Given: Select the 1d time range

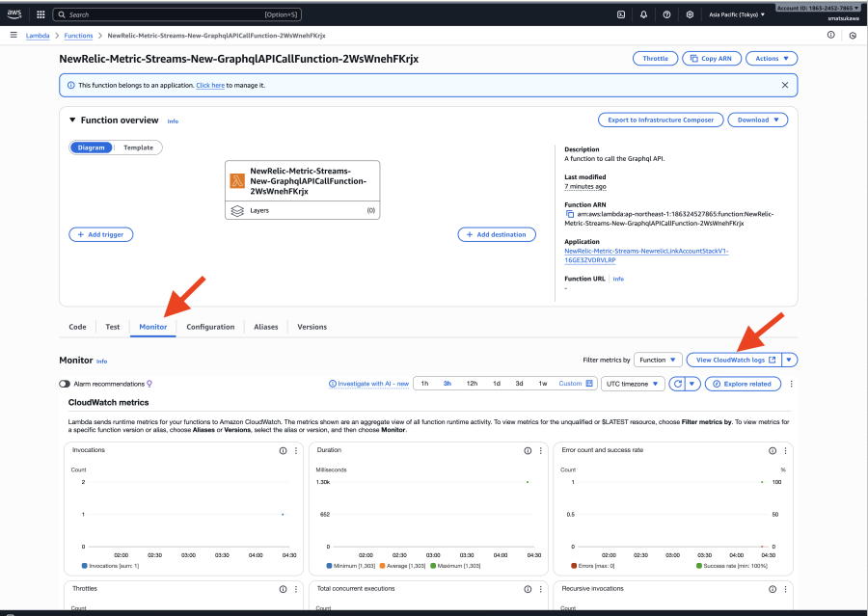Looking at the screenshot, I should pos(497,383).
